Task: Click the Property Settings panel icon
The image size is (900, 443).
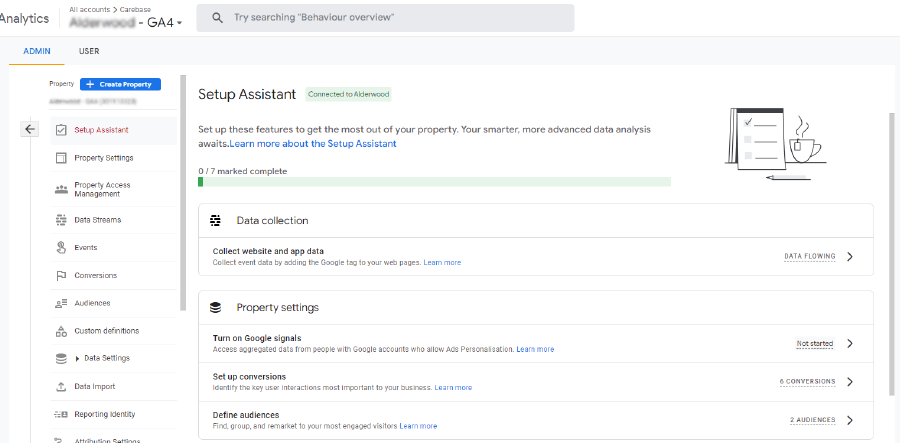Action: pyautogui.click(x=61, y=158)
